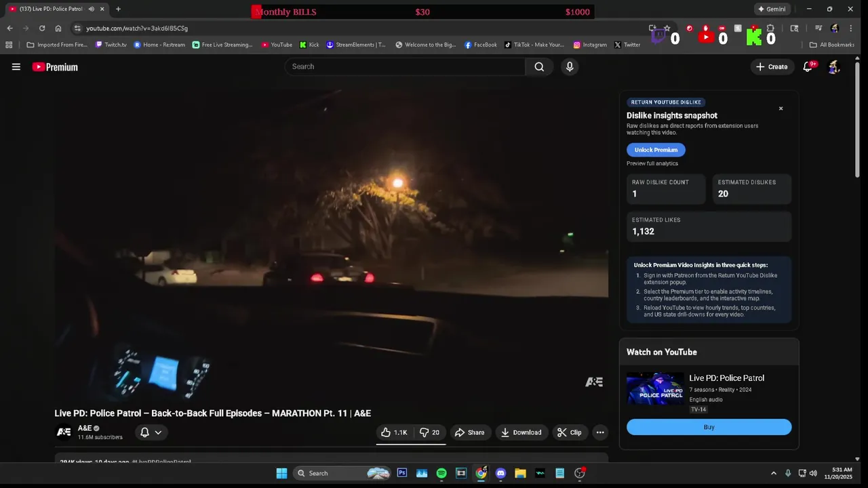Click taskbar Search box
Viewport: 868px width, 488px height.
(343, 473)
